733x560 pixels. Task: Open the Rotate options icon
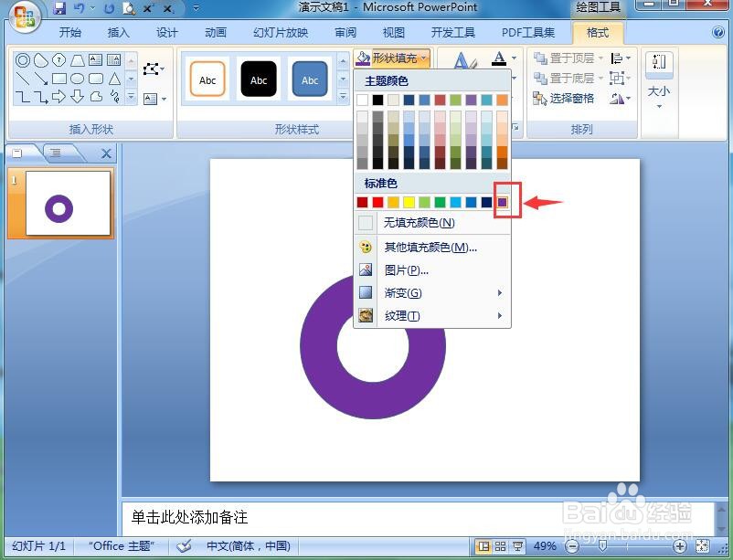click(x=621, y=98)
